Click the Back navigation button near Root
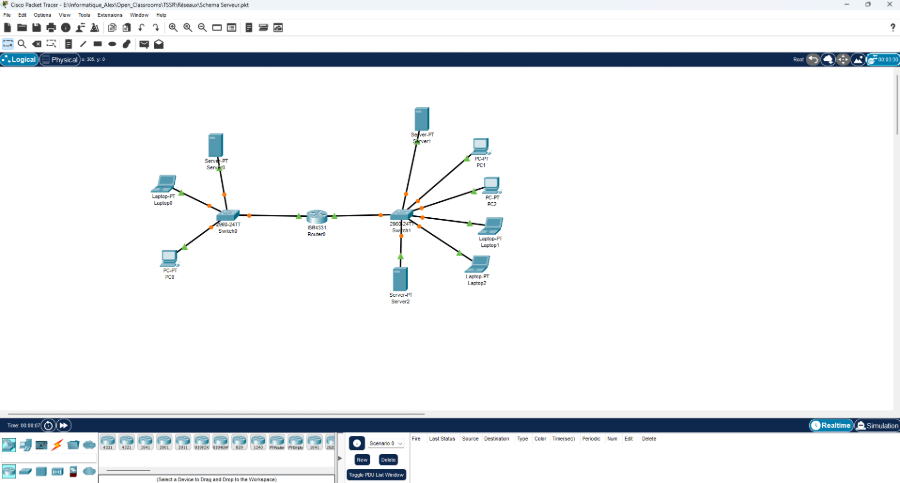Image resolution: width=900 pixels, height=483 pixels. click(813, 60)
